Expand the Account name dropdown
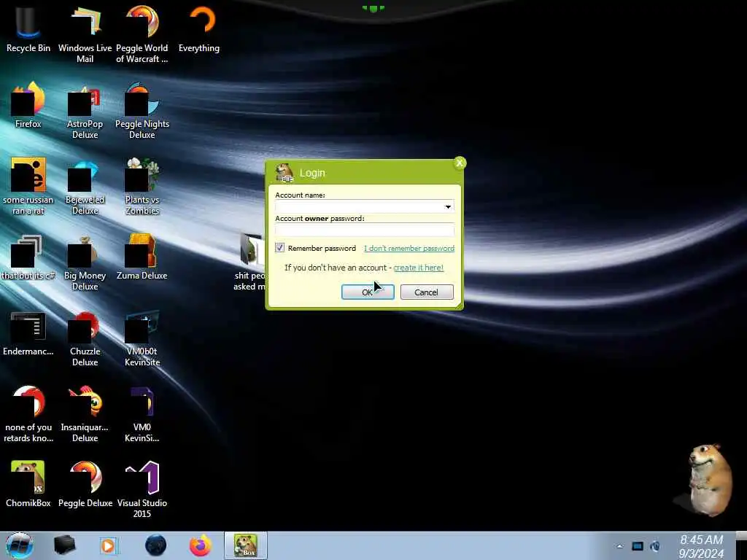The width and height of the screenshot is (747, 560). [448, 206]
